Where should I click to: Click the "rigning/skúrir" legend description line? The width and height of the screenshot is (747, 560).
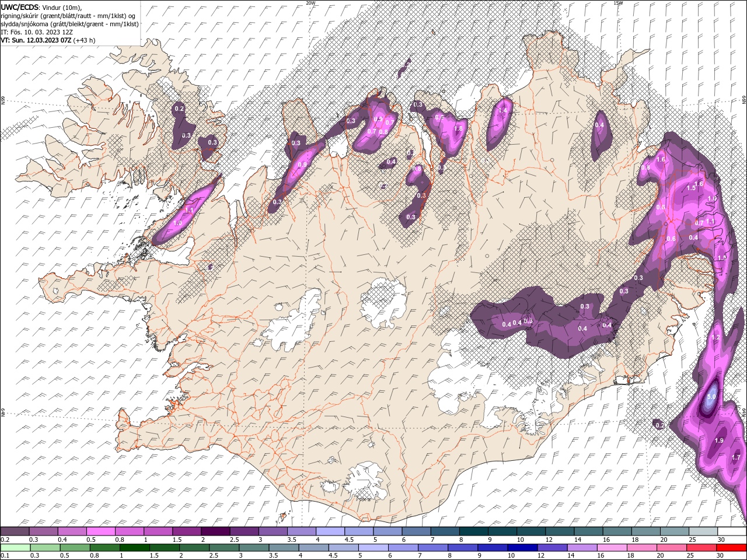point(69,15)
